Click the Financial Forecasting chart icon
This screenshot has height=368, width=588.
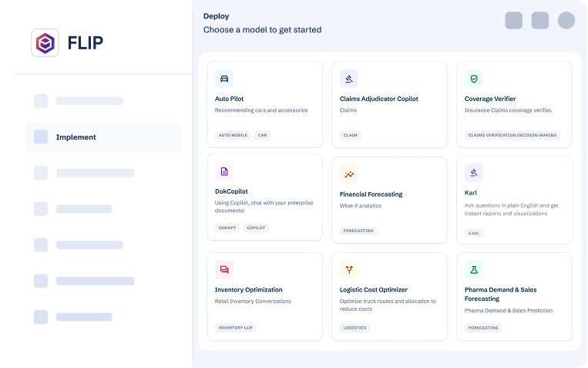pos(349,174)
